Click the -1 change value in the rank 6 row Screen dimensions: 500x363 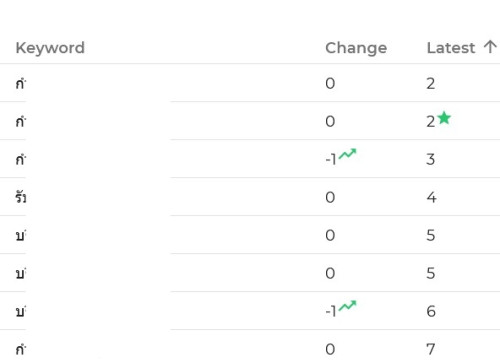tap(331, 312)
